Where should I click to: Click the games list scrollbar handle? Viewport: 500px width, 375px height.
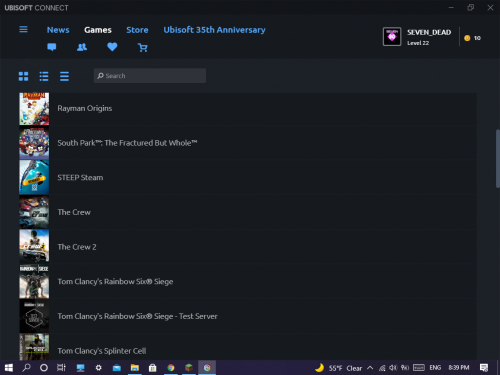(497, 159)
